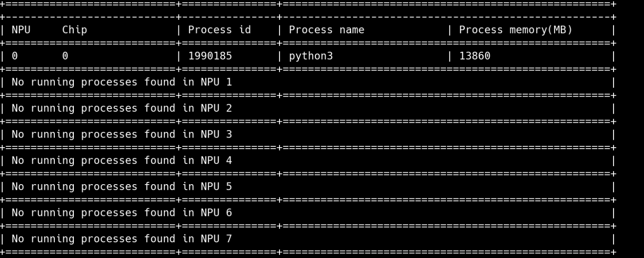
Task: Click the "Chip" column header
Action: click(x=74, y=30)
